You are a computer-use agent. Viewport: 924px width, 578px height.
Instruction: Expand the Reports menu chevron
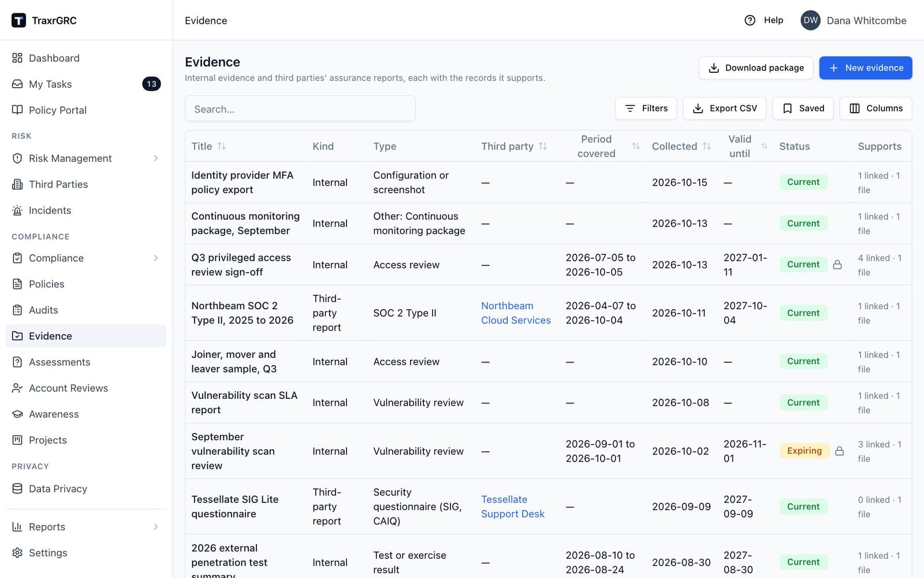(156, 527)
